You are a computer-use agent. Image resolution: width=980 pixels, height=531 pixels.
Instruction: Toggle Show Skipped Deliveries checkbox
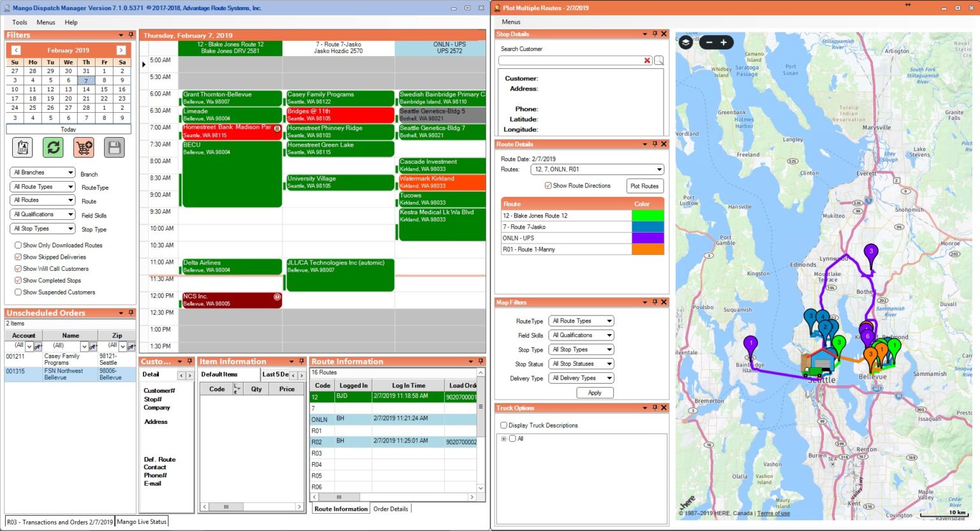point(18,257)
